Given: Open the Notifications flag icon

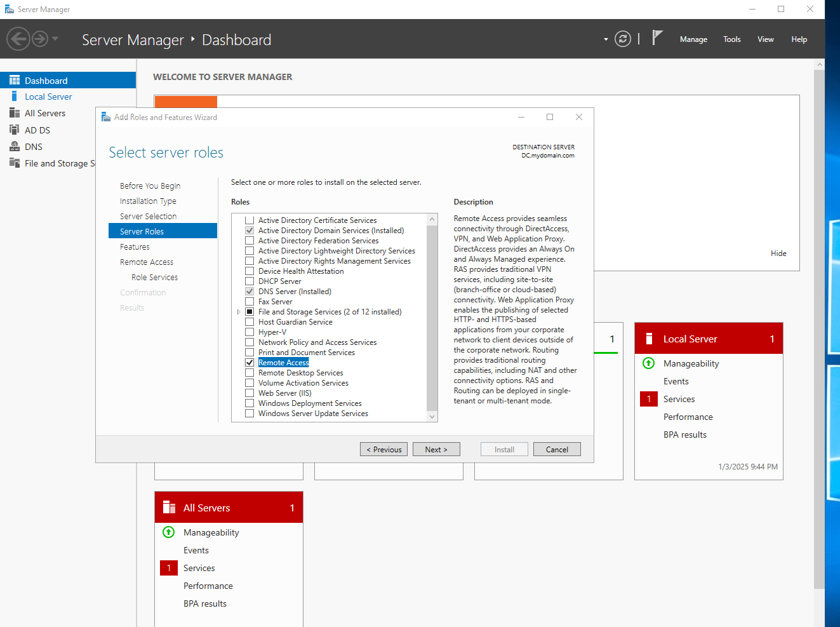Looking at the screenshot, I should pyautogui.click(x=657, y=38).
